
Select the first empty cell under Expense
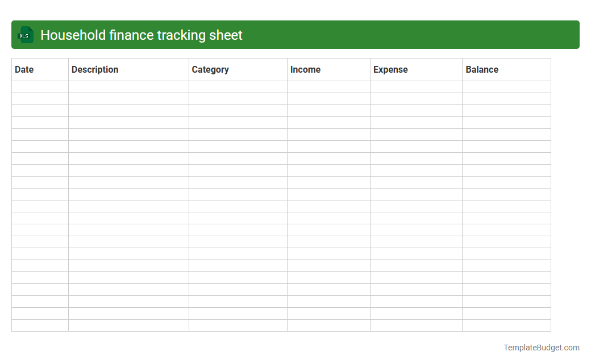click(416, 86)
